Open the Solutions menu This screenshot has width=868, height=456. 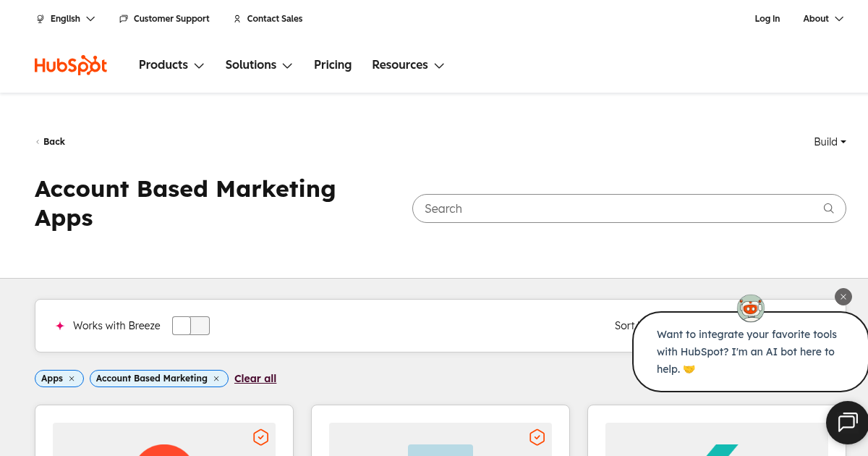click(x=258, y=65)
